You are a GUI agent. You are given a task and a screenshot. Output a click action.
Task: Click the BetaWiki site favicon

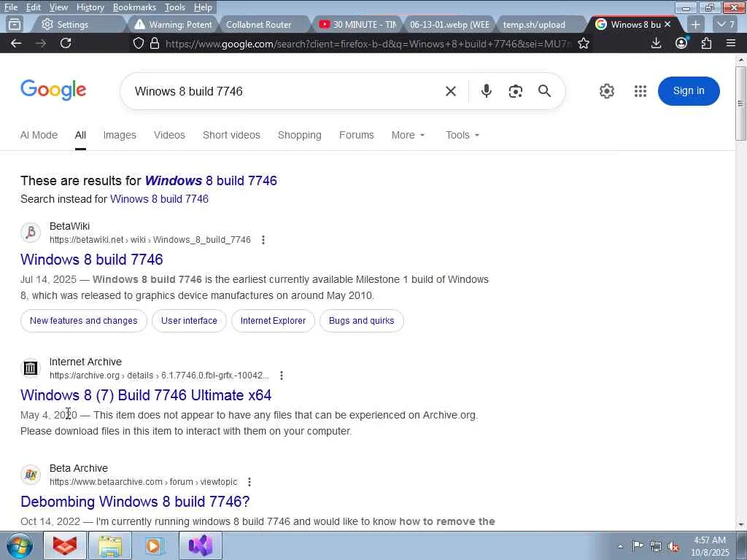coord(31,233)
